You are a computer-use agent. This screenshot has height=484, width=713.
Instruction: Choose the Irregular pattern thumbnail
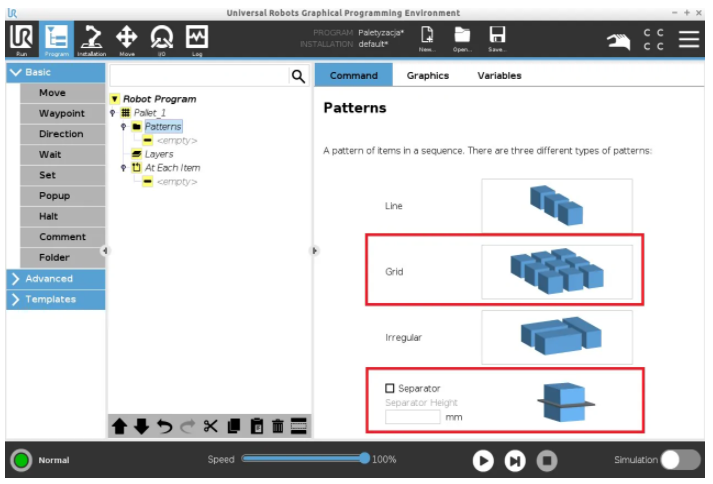point(557,338)
